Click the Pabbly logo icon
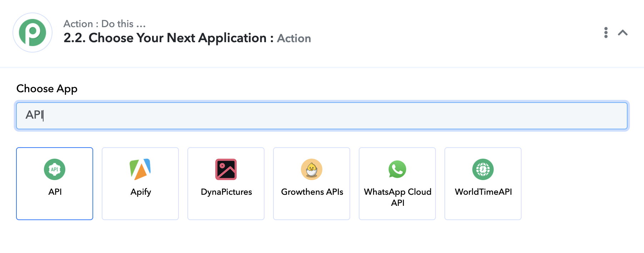This screenshot has height=253, width=644. point(32,33)
